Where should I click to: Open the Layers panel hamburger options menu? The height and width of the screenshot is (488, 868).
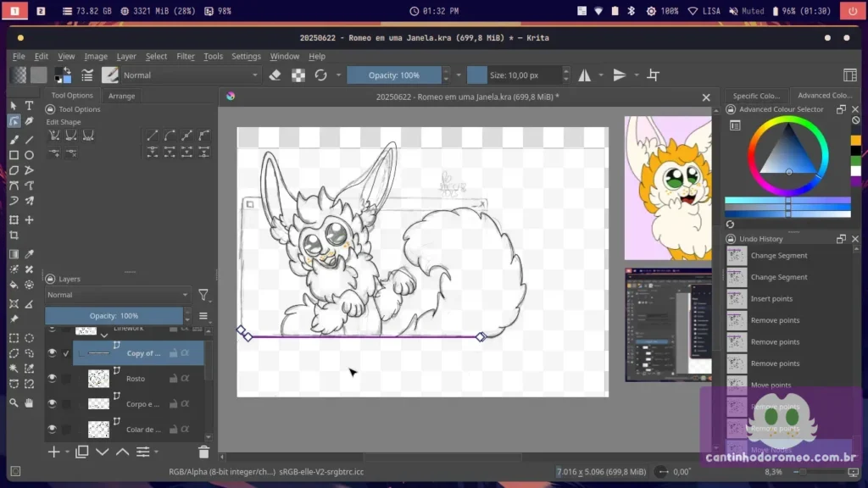[203, 316]
